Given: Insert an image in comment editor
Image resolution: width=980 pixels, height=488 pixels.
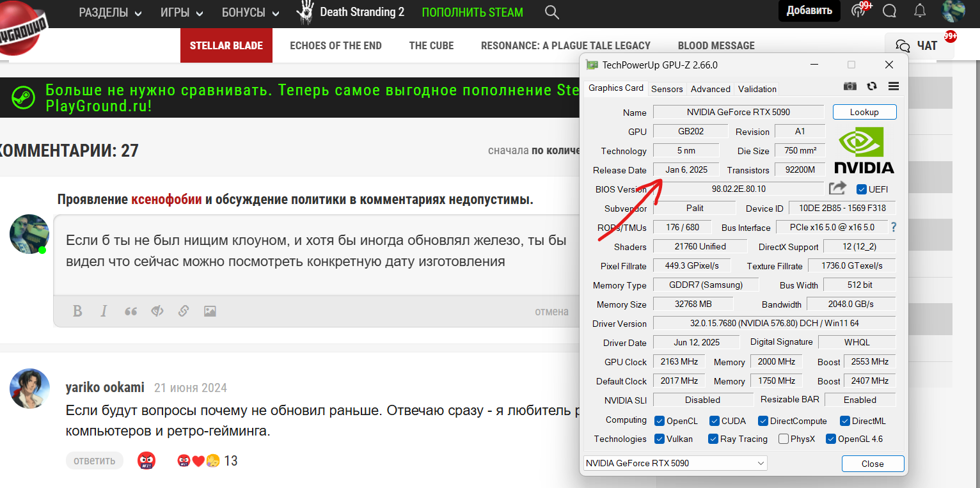Looking at the screenshot, I should [209, 311].
